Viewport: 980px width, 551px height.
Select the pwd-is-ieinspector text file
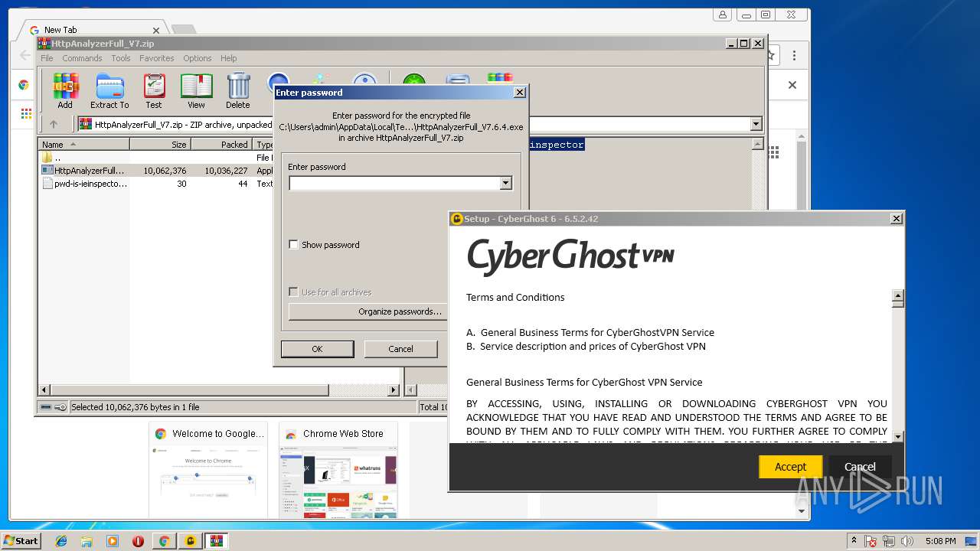(x=157, y=184)
